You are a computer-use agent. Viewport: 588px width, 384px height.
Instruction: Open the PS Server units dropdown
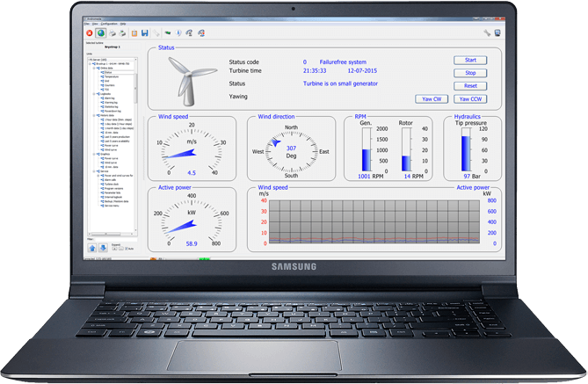click(113, 60)
